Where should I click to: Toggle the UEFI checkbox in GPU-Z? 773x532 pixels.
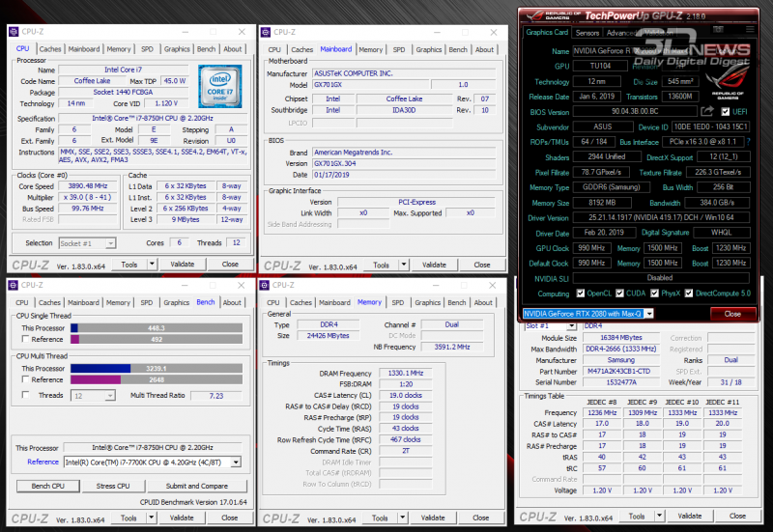pyautogui.click(x=726, y=112)
